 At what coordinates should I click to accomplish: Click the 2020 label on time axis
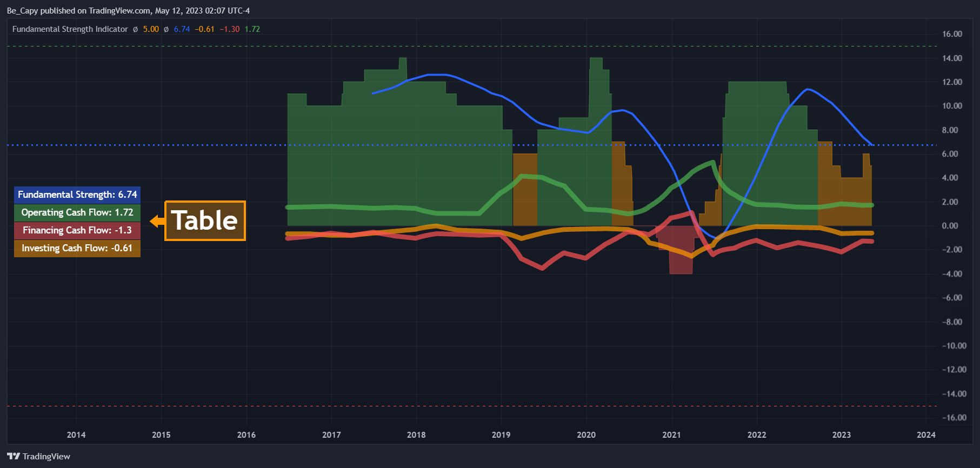[586, 434]
